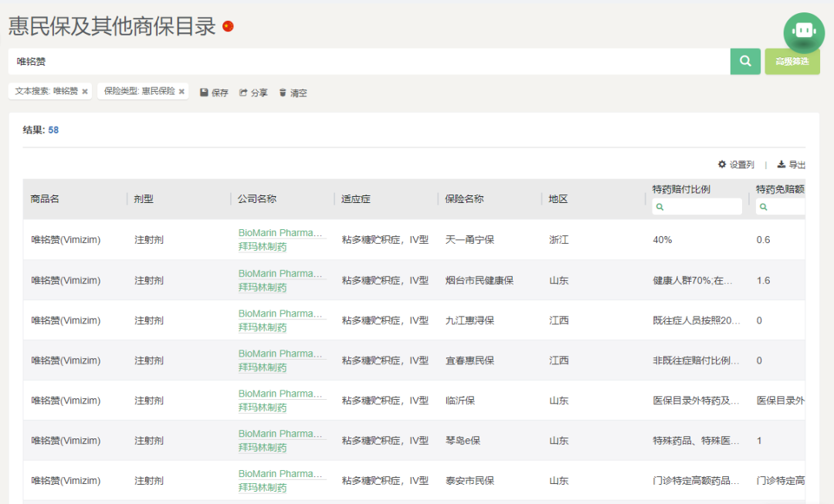Share the search via 分享
Image resolution: width=834 pixels, height=504 pixels.
(253, 93)
